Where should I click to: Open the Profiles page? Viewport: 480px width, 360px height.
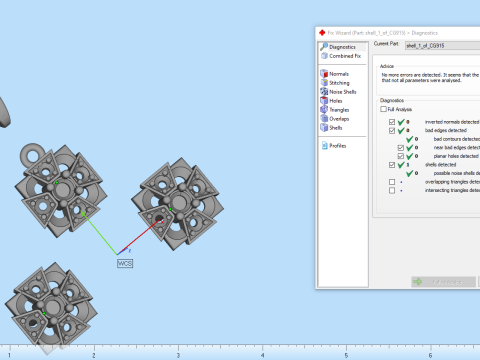[334, 146]
